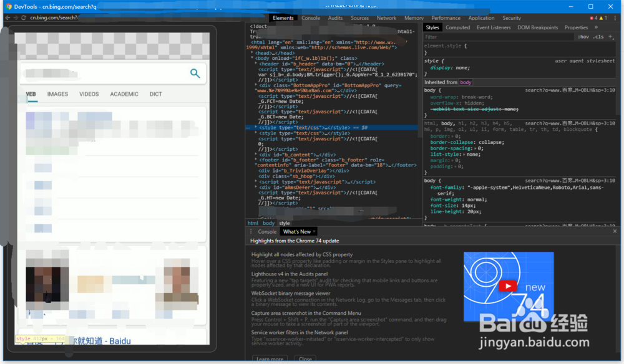
Task: Click the red error count indicator
Action: pyautogui.click(x=593, y=18)
